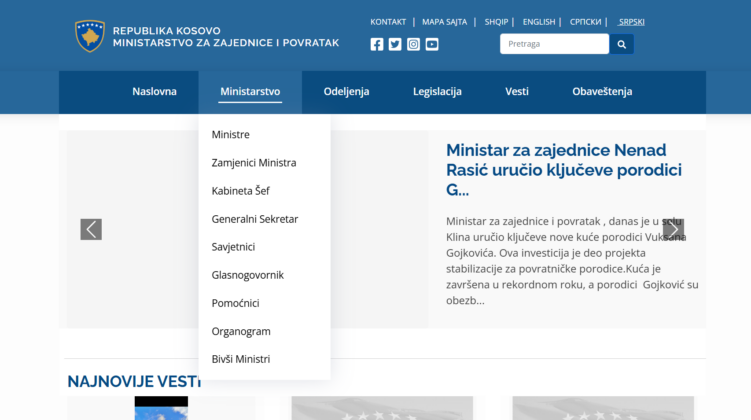
Task: Open the Legislacija navigation menu
Action: pyautogui.click(x=437, y=91)
